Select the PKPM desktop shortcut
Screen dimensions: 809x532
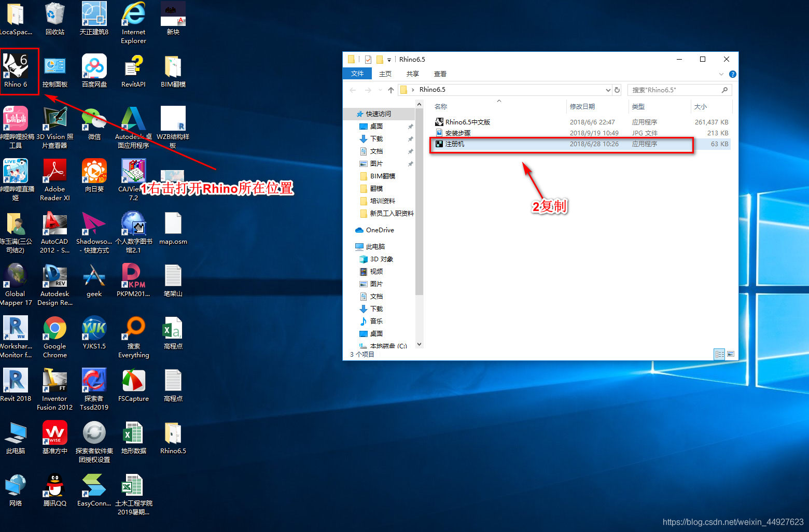134,281
